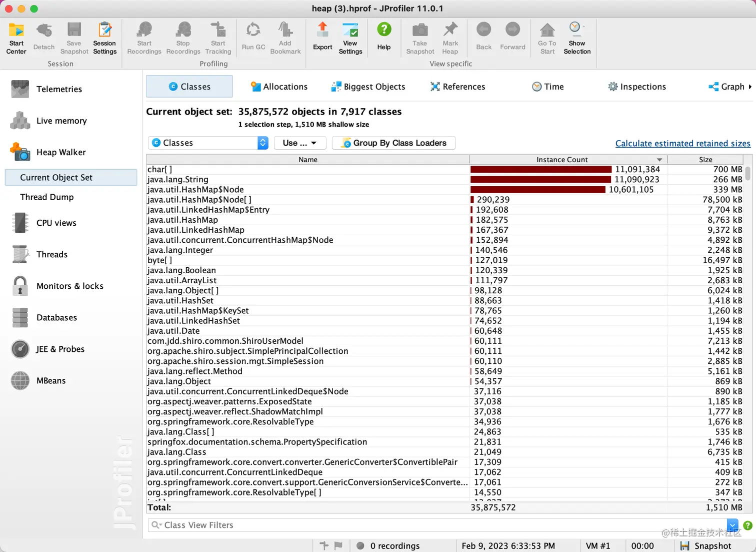756x552 pixels.
Task: Open filter dropdown at filter field's right
Action: coord(733,525)
